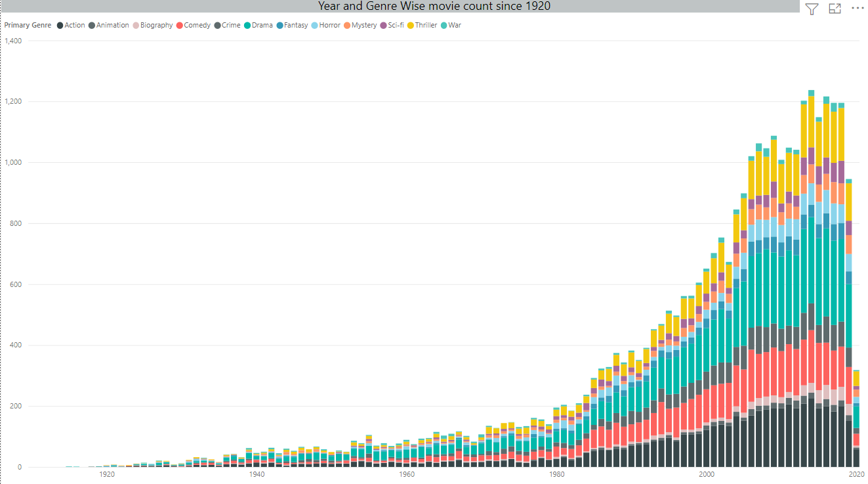Click Comedy legend entry
The height and width of the screenshot is (484, 868).
(194, 25)
